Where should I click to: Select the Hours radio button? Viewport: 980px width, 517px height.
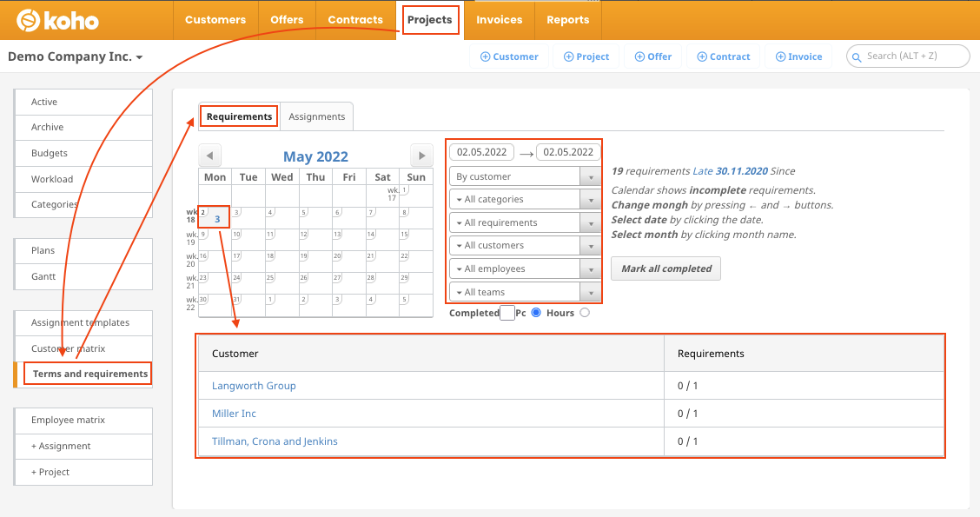pos(585,313)
